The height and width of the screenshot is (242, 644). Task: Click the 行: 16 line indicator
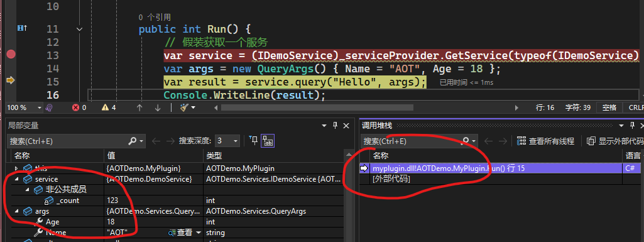(545, 107)
